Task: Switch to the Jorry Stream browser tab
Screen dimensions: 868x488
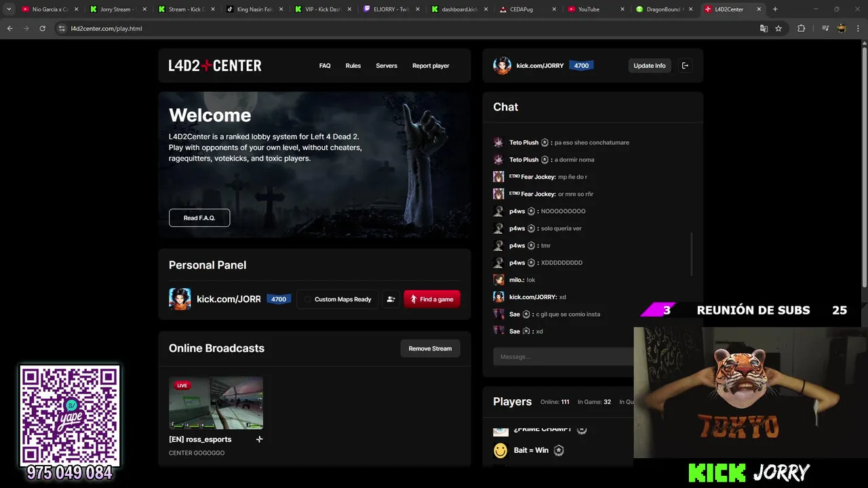Action: 118,9
